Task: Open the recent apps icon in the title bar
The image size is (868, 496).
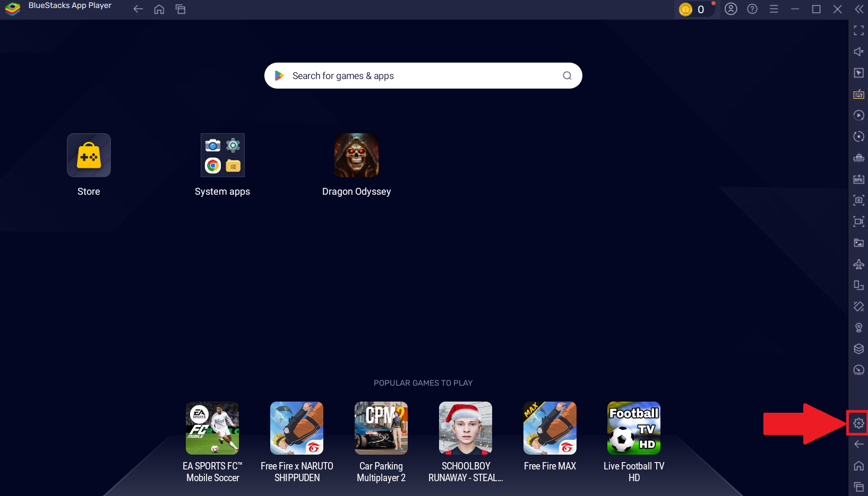Action: click(x=181, y=9)
